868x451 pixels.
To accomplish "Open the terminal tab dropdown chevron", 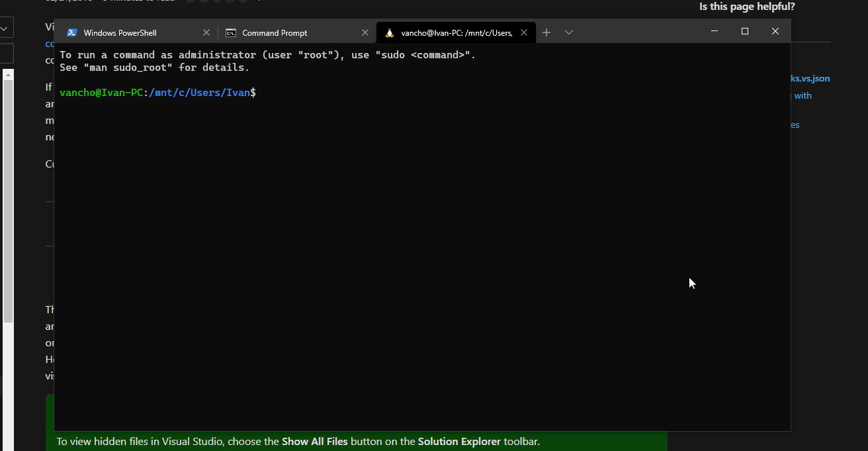I will coord(569,32).
